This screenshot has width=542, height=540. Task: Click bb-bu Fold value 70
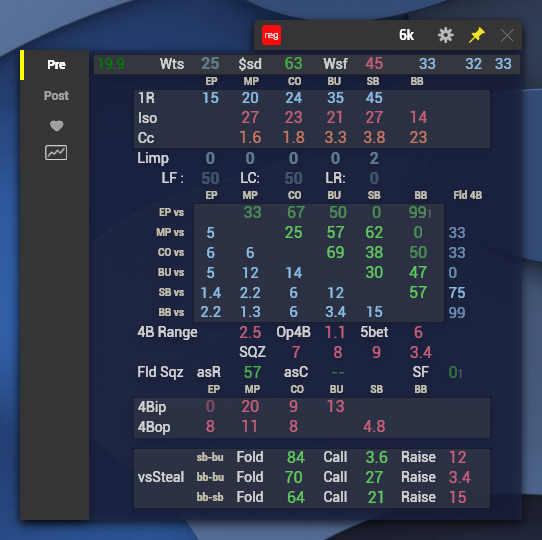coord(293,477)
